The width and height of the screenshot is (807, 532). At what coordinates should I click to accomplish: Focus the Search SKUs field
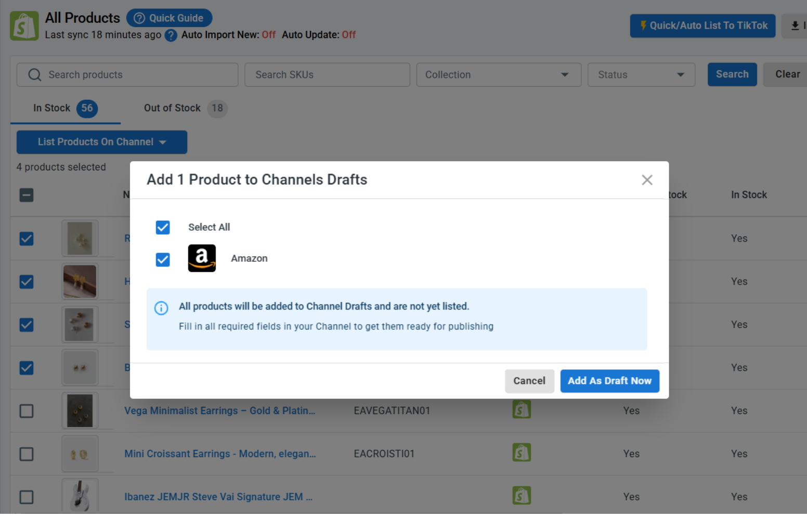pyautogui.click(x=327, y=75)
